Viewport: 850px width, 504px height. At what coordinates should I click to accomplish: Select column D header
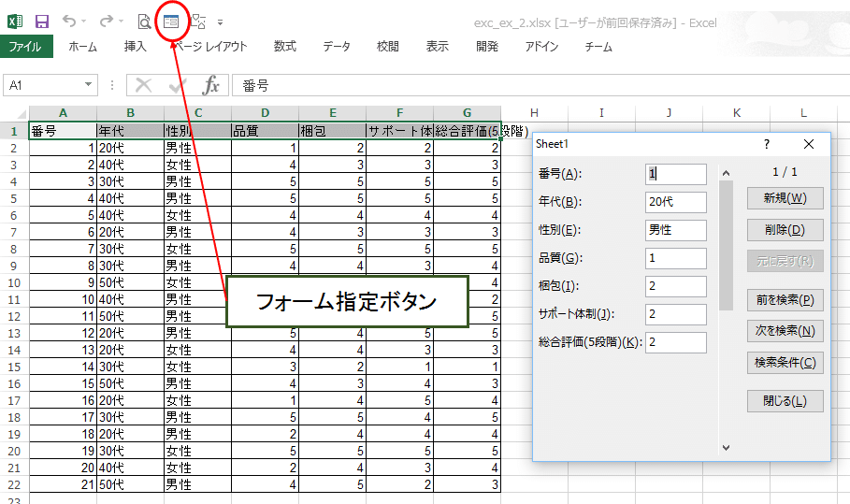tap(265, 113)
